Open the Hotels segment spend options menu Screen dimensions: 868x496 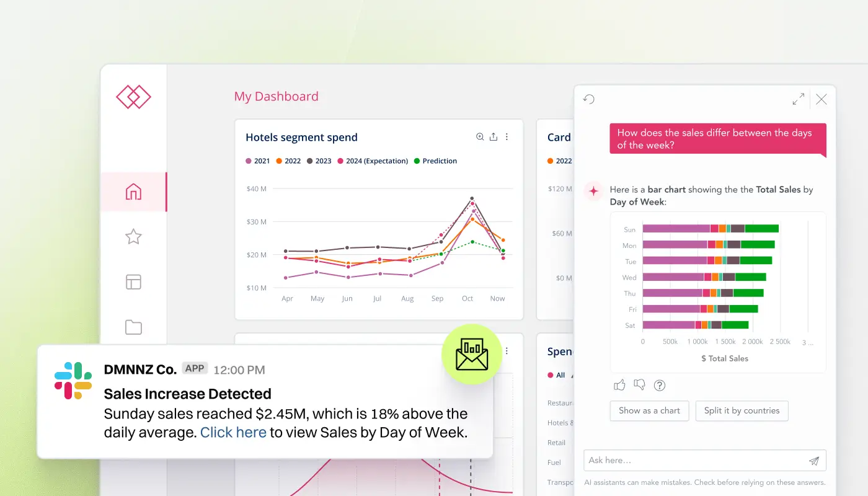click(x=507, y=136)
